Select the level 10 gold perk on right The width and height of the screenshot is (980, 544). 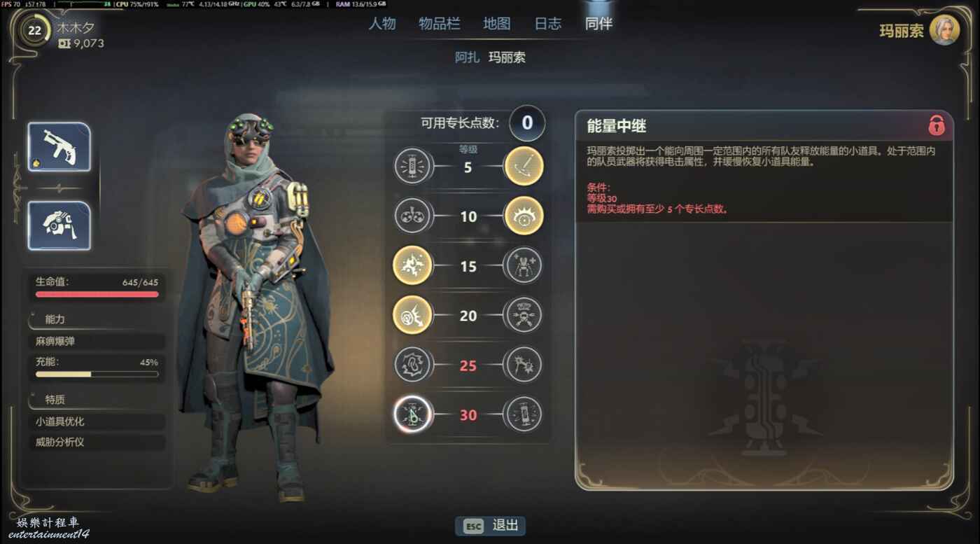click(x=524, y=216)
